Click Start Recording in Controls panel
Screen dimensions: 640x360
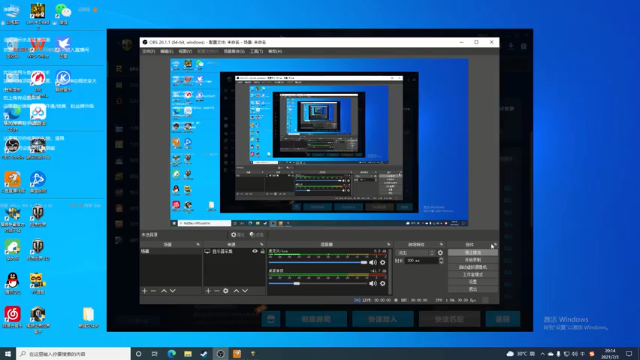click(473, 260)
